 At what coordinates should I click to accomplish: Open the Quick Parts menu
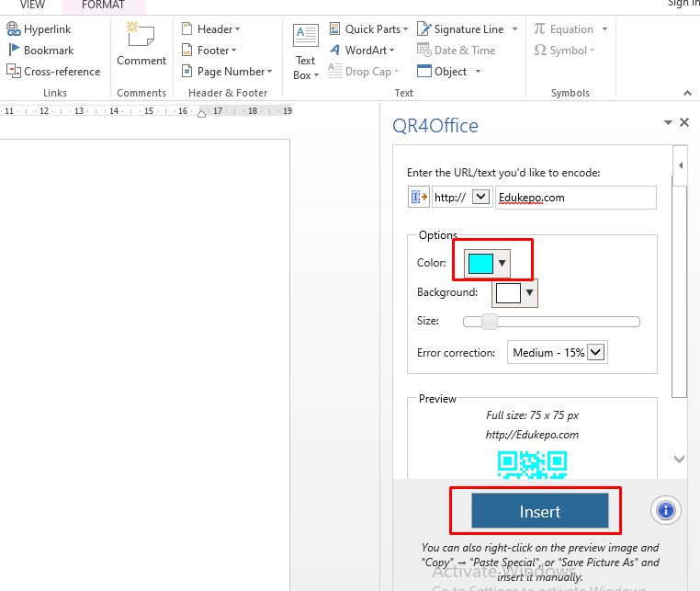365,29
